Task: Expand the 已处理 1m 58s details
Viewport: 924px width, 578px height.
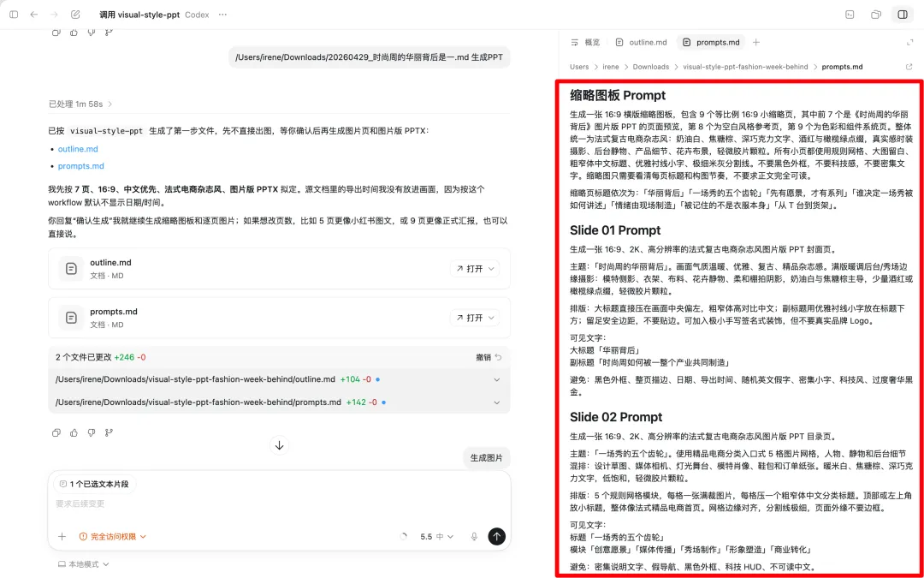Action: click(80, 104)
